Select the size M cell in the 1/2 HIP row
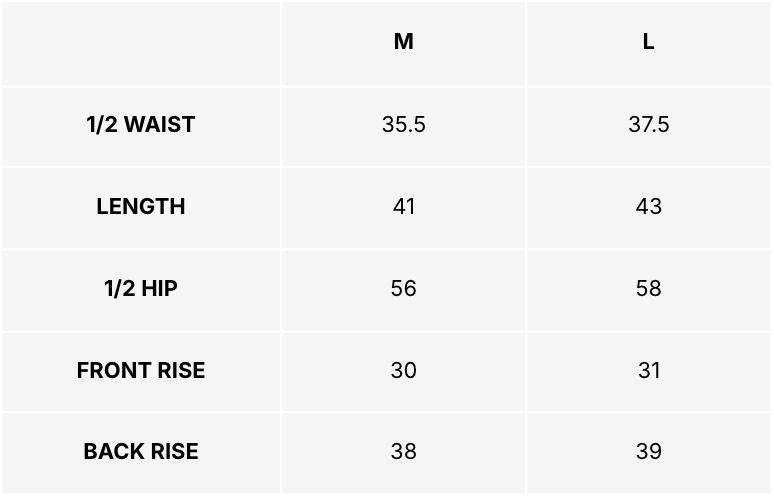The height and width of the screenshot is (498, 774). coord(403,289)
